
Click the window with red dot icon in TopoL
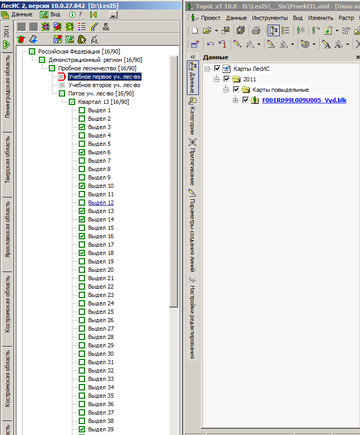click(x=195, y=44)
